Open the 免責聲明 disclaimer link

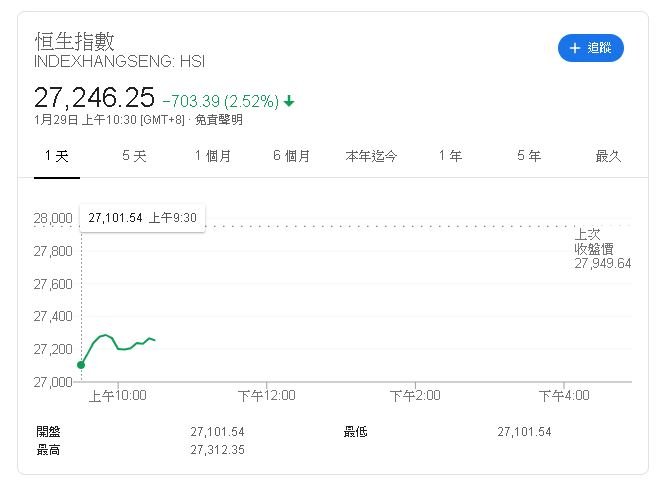(219, 120)
